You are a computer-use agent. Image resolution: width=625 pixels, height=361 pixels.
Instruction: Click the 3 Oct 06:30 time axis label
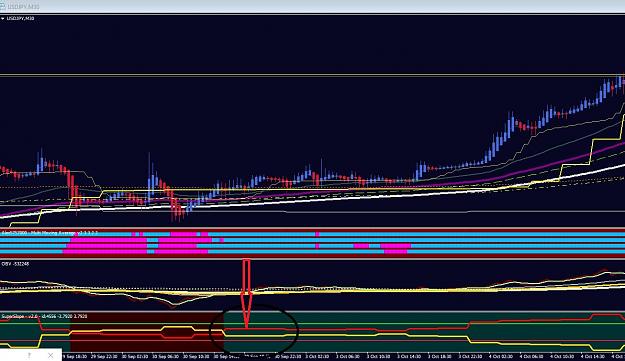(x=348, y=356)
